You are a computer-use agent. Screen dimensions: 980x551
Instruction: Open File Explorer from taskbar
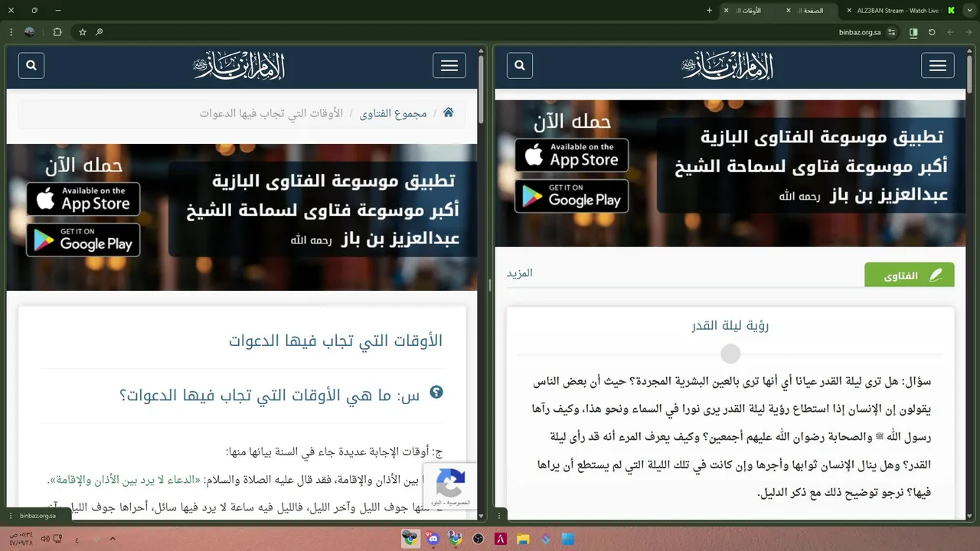[524, 539]
